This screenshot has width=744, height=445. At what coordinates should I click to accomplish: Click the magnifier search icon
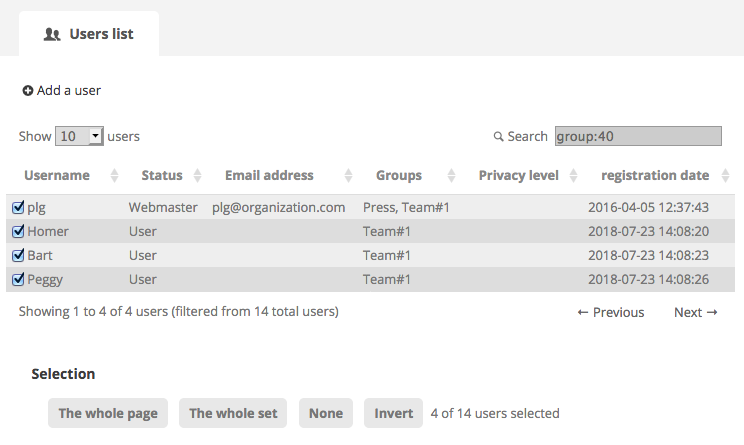click(x=498, y=137)
